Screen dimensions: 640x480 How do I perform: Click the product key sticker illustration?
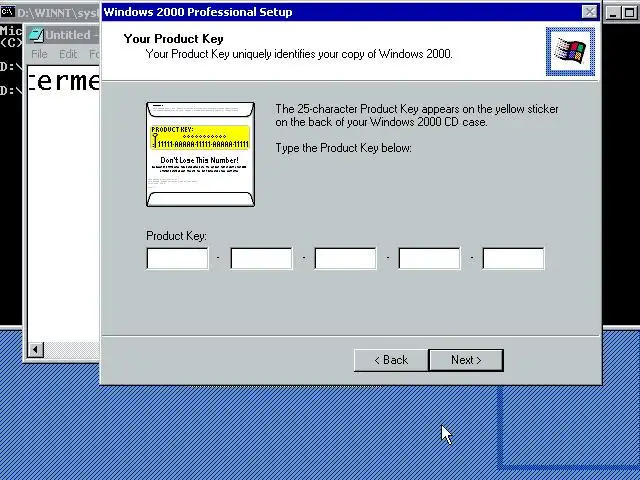[x=200, y=154]
